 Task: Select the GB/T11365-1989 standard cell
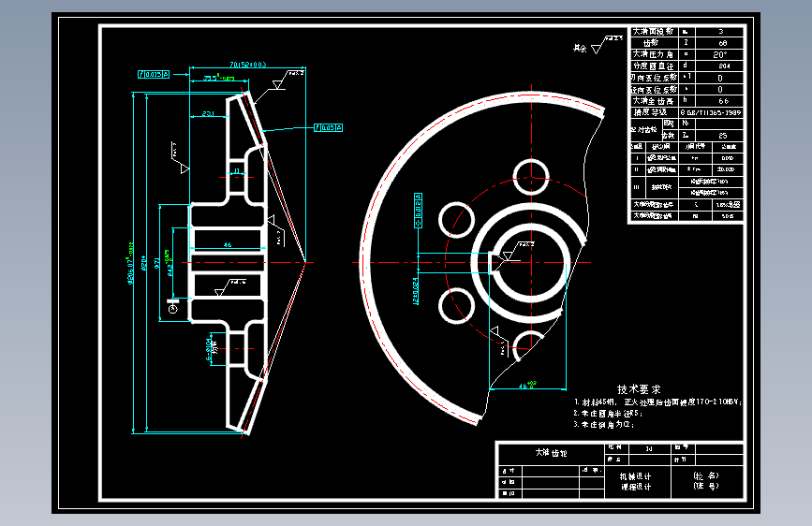pos(711,112)
